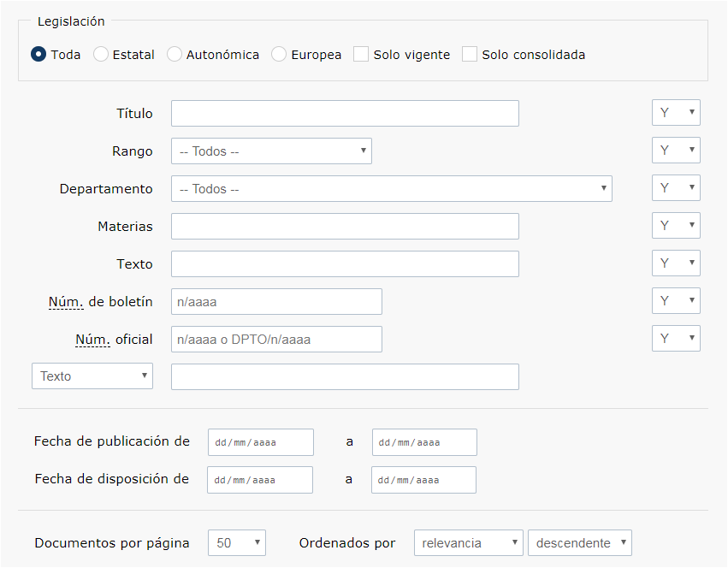
Task: Select the Europea radio button
Action: 279,55
